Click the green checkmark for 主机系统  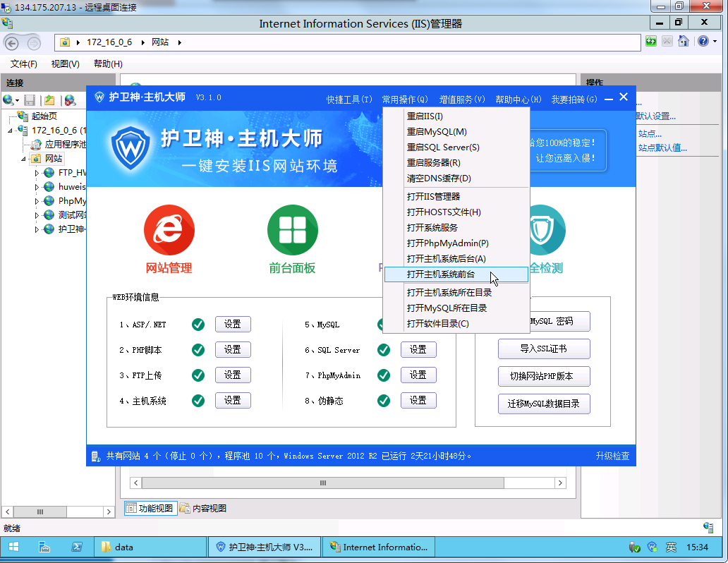pos(198,401)
